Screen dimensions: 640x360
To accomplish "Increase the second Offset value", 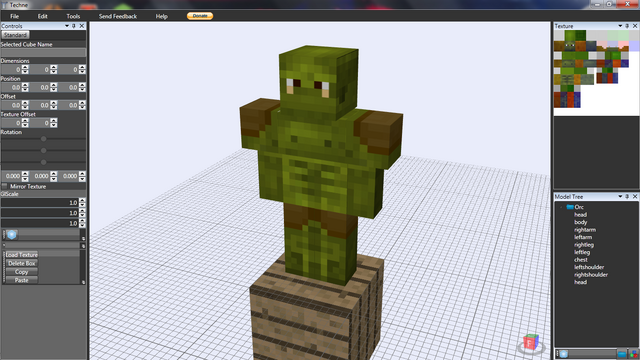I will tap(54, 103).
